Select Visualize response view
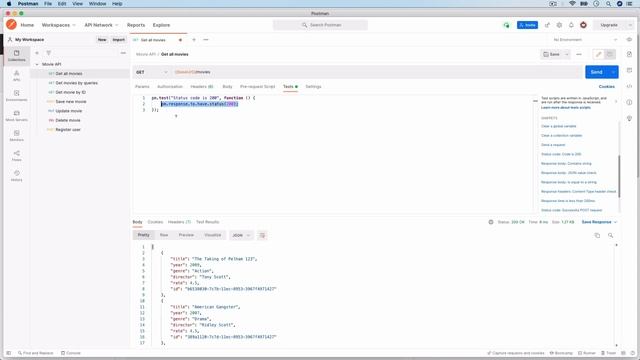Viewport: 640px width, 360px height. (x=213, y=235)
